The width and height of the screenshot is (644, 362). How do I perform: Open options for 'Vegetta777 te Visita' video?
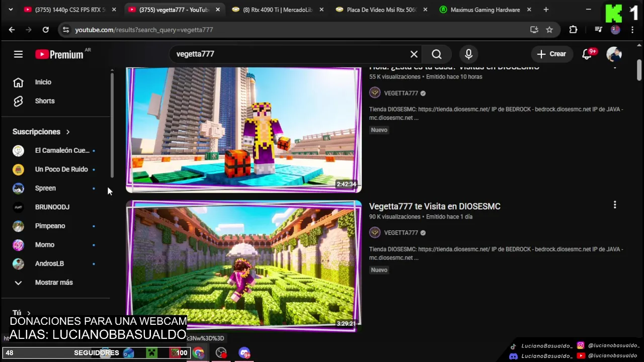(x=615, y=205)
